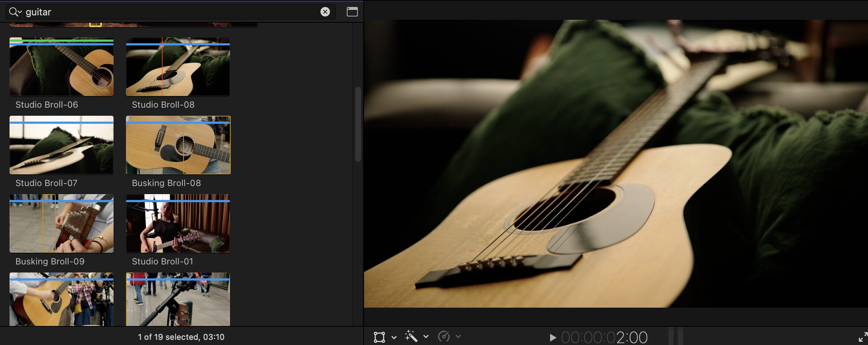Clear the 'guitar' search text

[325, 12]
